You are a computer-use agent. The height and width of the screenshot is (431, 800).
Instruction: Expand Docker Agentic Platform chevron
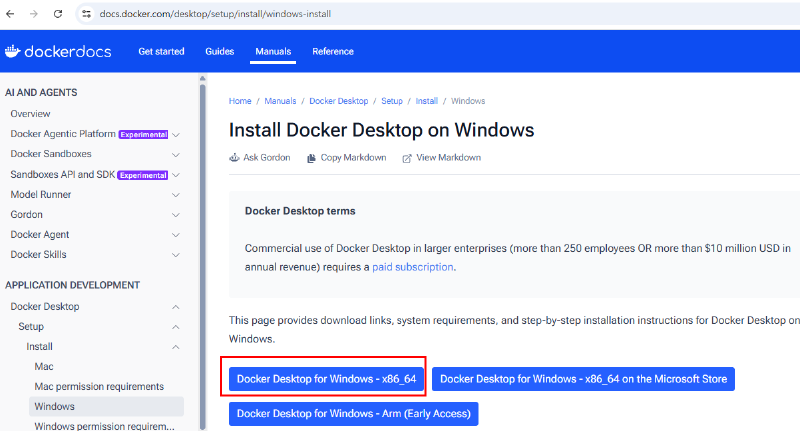point(176,135)
